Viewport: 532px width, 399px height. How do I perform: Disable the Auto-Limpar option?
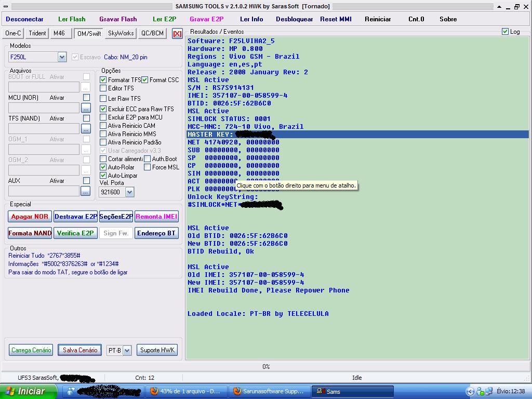103,176
